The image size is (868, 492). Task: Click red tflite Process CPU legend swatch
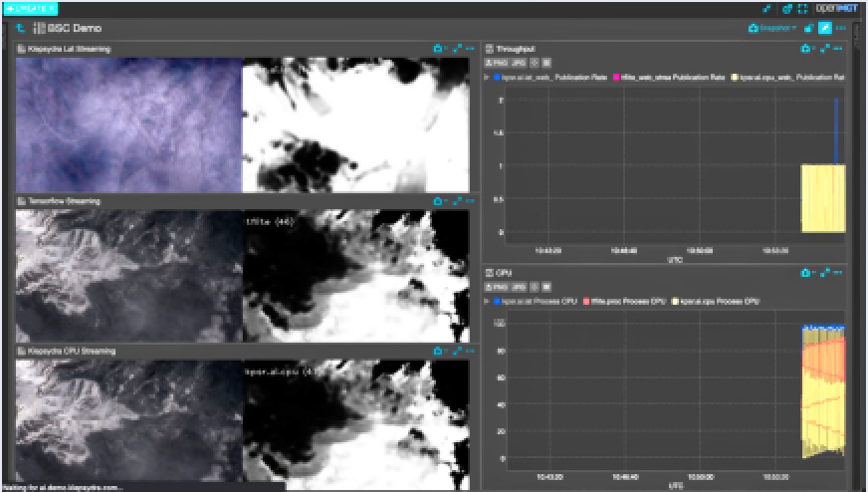586,302
